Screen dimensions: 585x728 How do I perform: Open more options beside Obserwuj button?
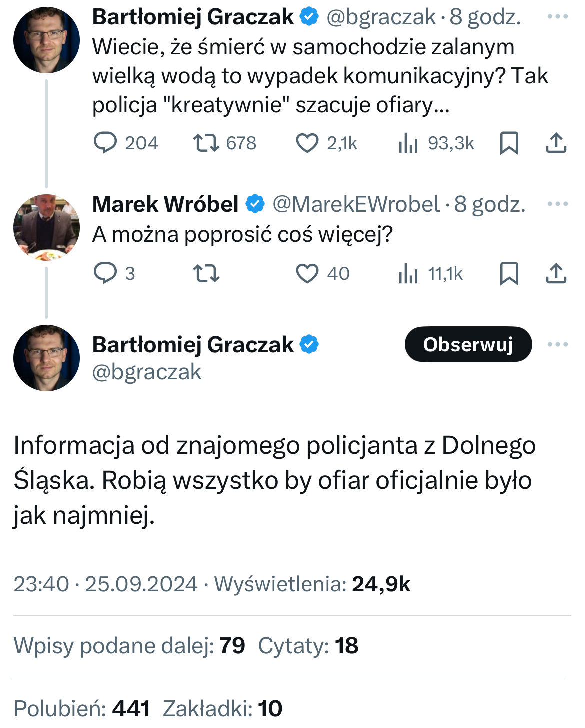[x=557, y=344]
